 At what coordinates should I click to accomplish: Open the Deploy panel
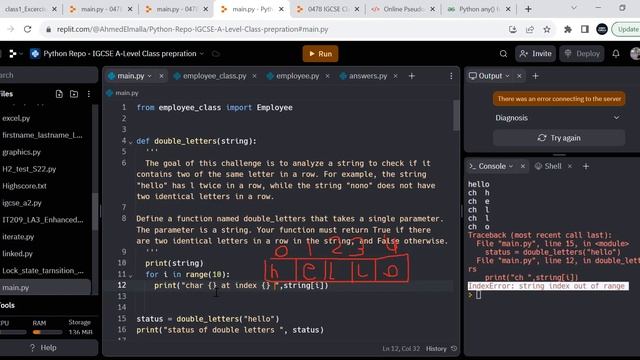coord(582,54)
